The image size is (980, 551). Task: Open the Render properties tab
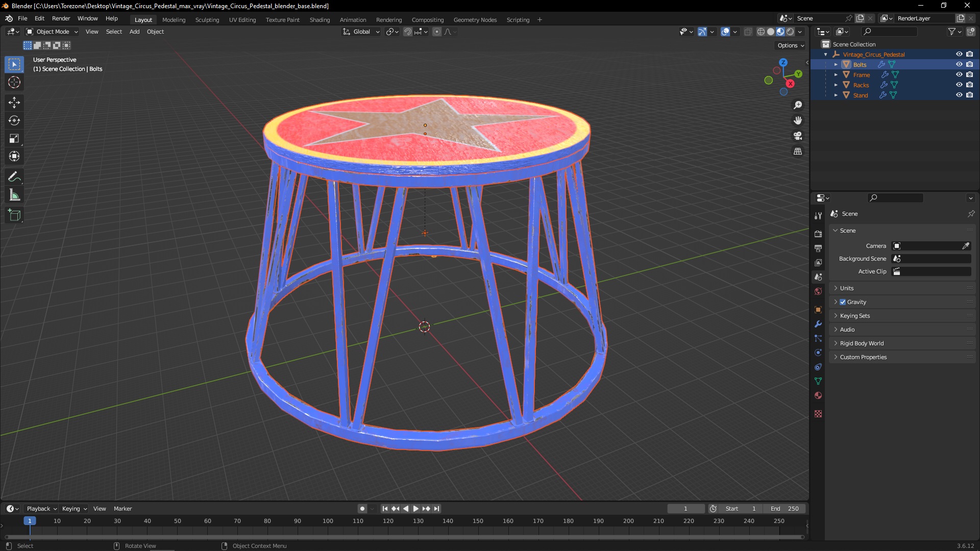click(x=818, y=234)
